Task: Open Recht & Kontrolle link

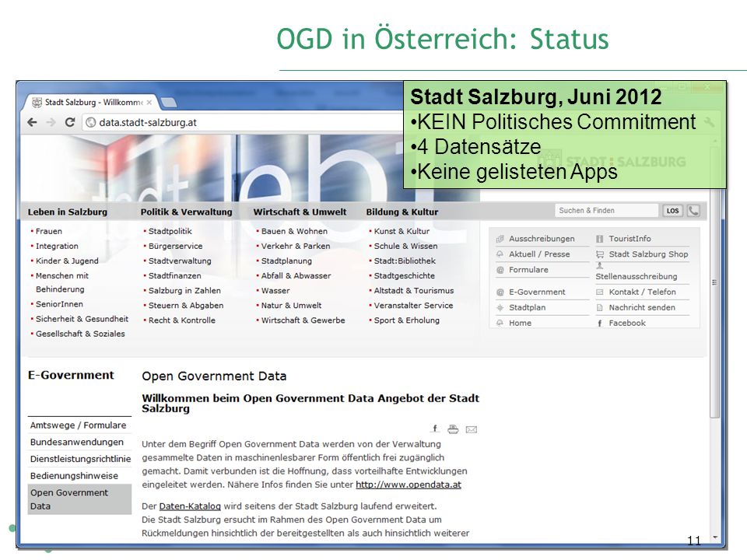Action: [181, 320]
